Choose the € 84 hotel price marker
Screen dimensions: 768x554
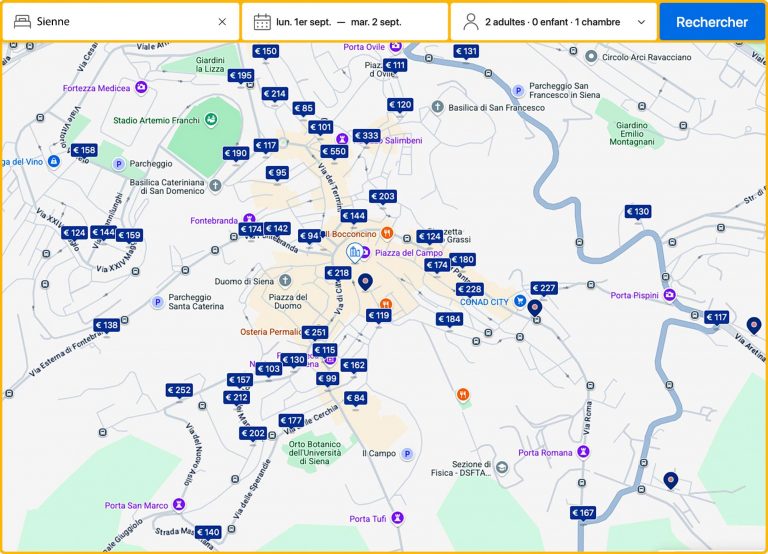click(x=355, y=398)
